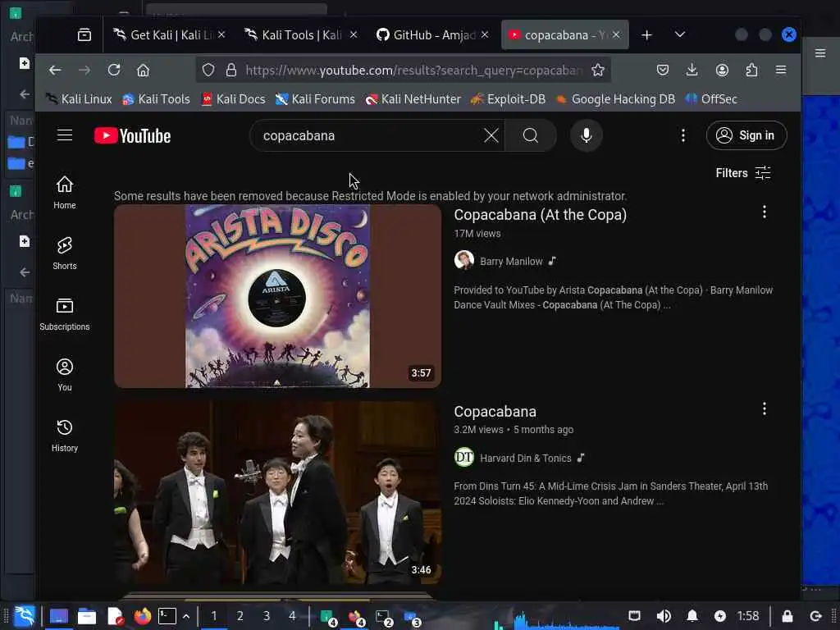Click the YouTube search magnifier button
The image size is (840, 630).
pos(531,135)
